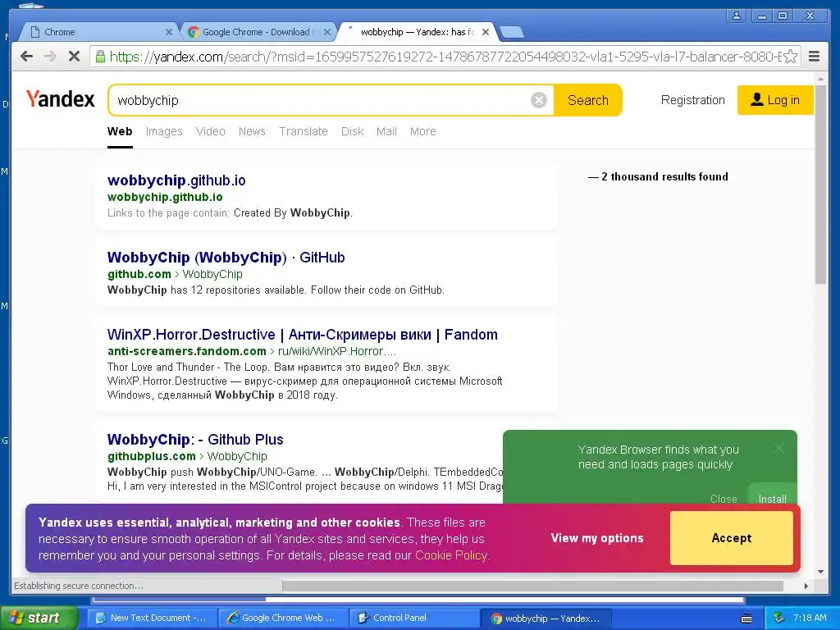Click the green padlock security icon
840x630 pixels.
coord(100,57)
